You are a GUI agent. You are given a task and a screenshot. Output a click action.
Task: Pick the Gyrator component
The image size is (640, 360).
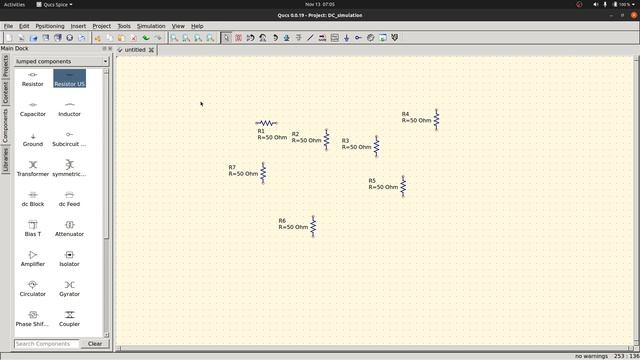tap(69, 289)
